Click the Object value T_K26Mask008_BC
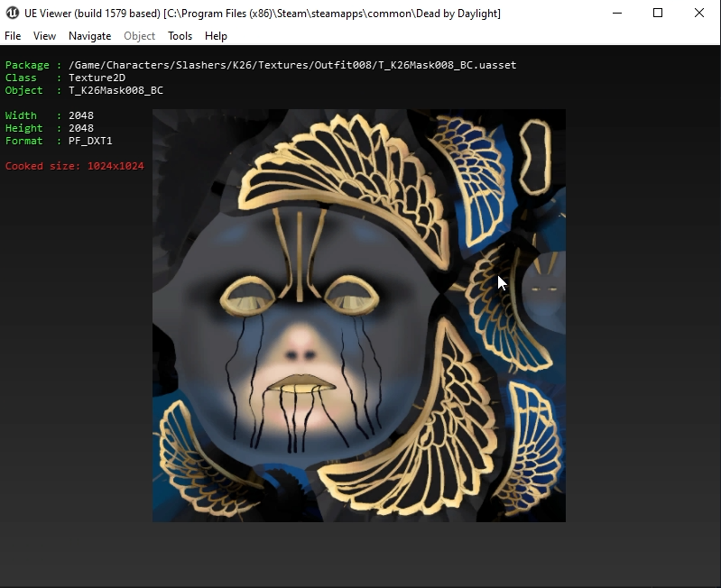The width and height of the screenshot is (721, 588). (116, 90)
